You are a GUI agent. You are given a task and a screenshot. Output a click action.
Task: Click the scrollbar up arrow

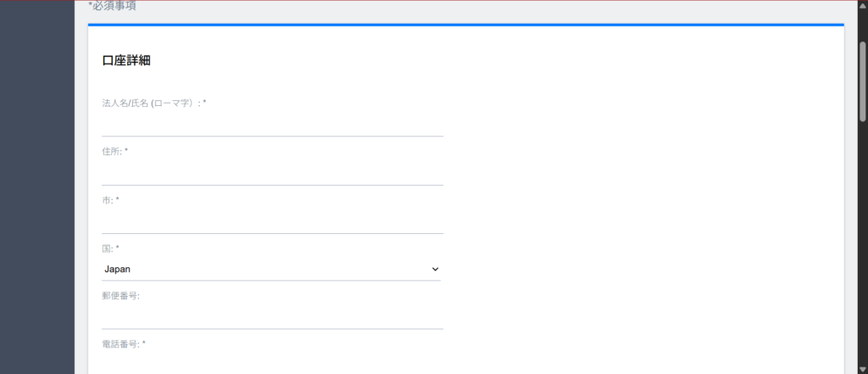[862, 6]
